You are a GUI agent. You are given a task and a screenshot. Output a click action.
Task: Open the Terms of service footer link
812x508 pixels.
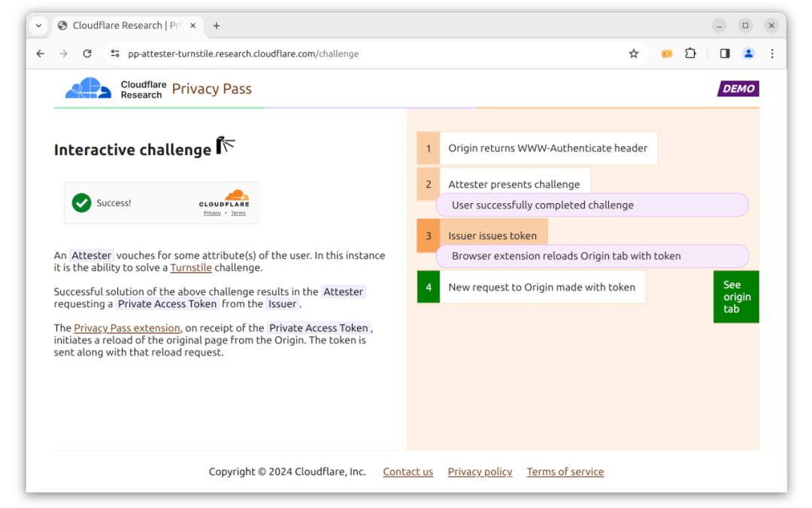pos(565,472)
